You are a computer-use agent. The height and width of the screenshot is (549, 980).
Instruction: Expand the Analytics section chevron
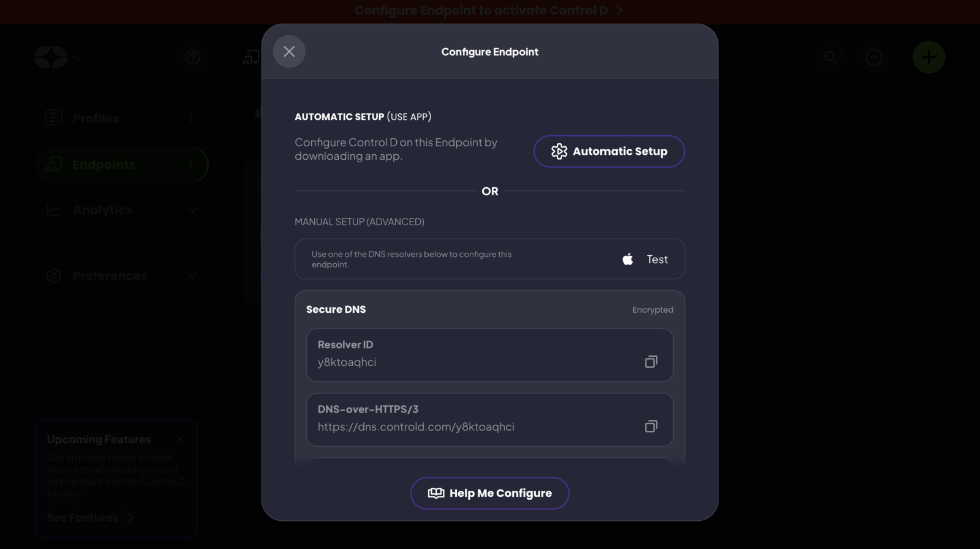192,209
